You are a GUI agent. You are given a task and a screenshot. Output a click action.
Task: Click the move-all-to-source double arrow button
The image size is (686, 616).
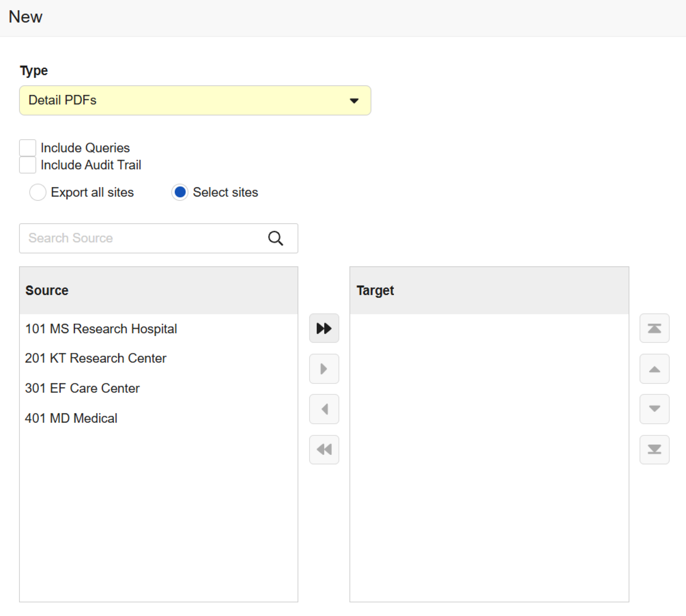point(324,449)
